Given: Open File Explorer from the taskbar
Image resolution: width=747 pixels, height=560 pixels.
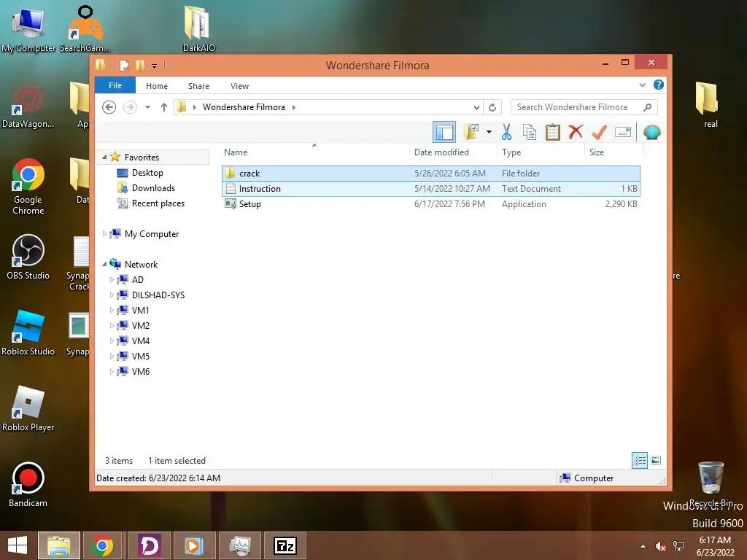Looking at the screenshot, I should 59,545.
